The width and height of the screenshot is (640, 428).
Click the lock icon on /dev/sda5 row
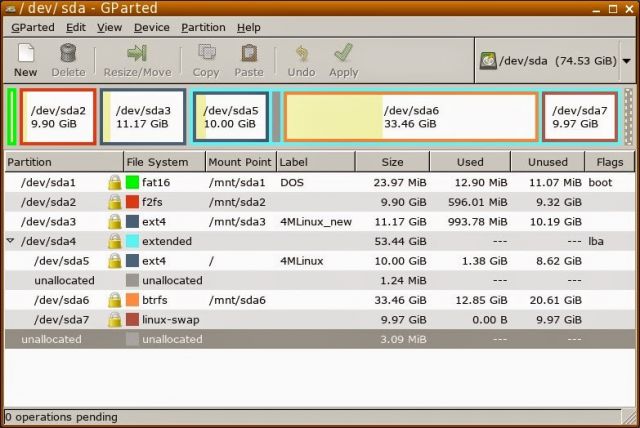pos(115,261)
